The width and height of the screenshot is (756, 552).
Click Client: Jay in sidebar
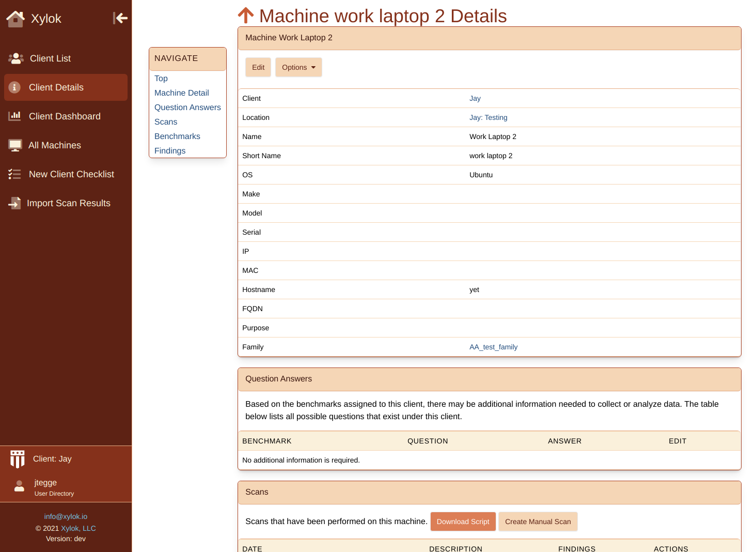click(52, 459)
